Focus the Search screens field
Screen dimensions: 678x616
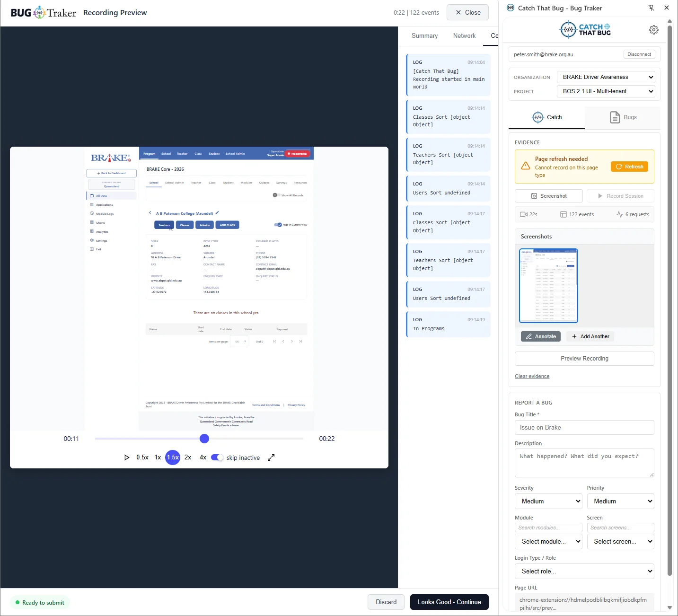pos(620,528)
